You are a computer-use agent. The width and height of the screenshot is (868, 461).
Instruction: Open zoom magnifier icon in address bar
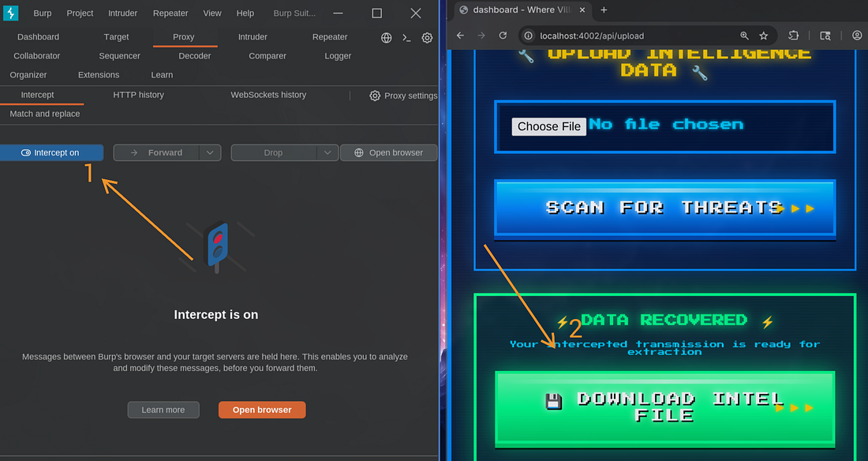(x=745, y=36)
